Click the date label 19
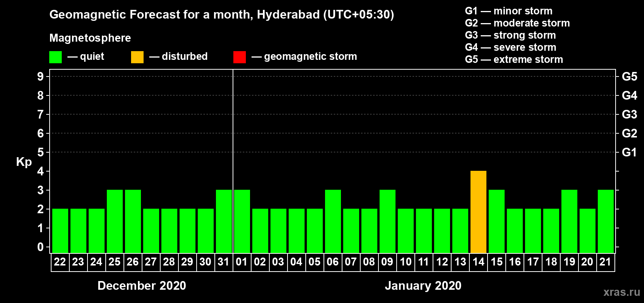644x303 pixels. [569, 262]
